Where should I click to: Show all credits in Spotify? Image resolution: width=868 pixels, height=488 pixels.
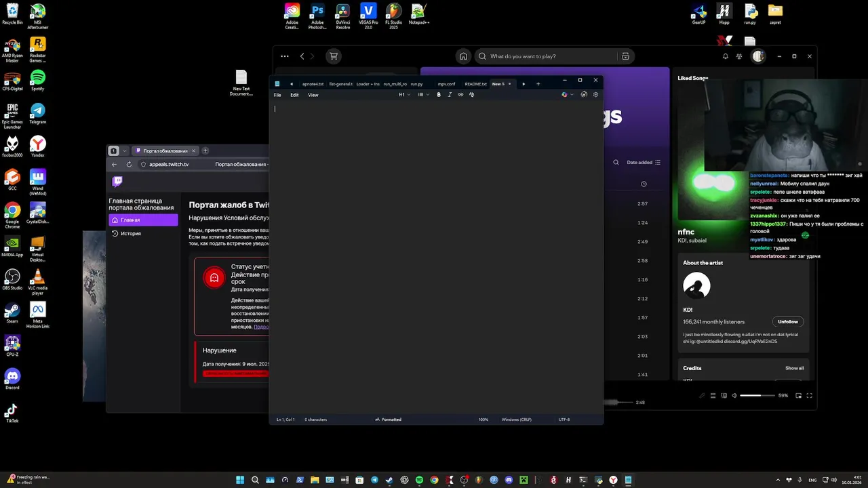pyautogui.click(x=795, y=368)
